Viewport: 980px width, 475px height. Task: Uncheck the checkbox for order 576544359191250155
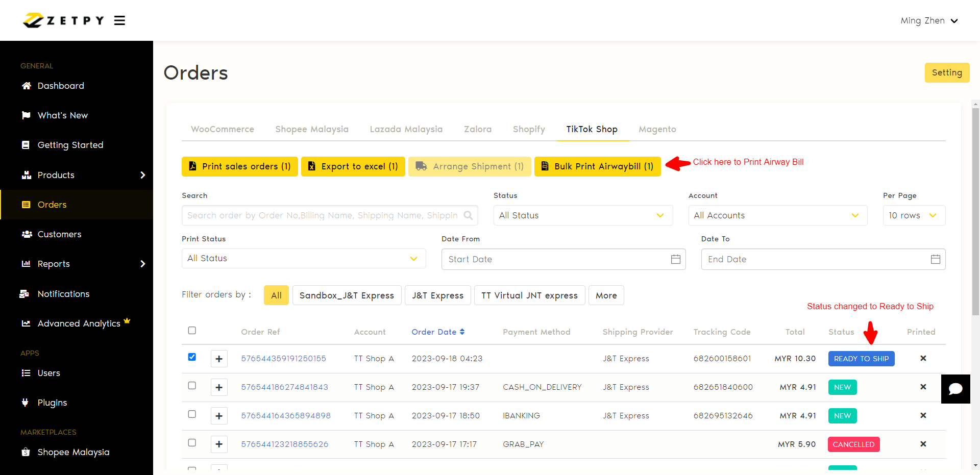(x=192, y=357)
